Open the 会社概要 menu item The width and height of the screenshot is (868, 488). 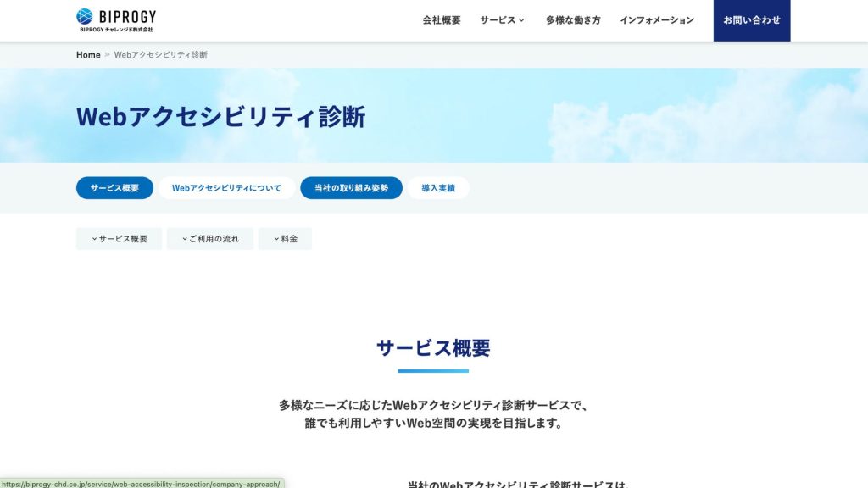click(x=442, y=20)
